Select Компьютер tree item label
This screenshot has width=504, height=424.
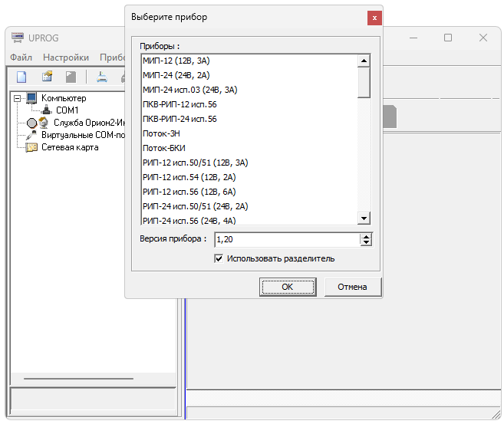pos(64,98)
